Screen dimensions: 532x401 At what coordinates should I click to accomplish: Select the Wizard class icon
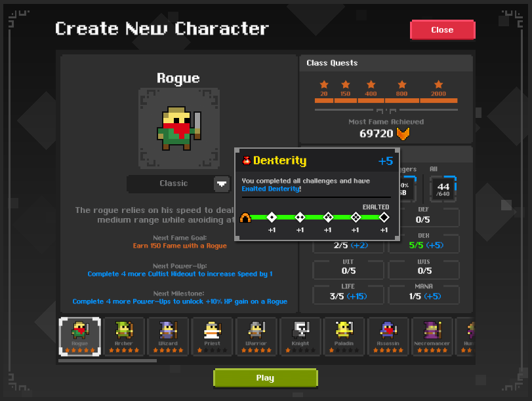point(169,336)
